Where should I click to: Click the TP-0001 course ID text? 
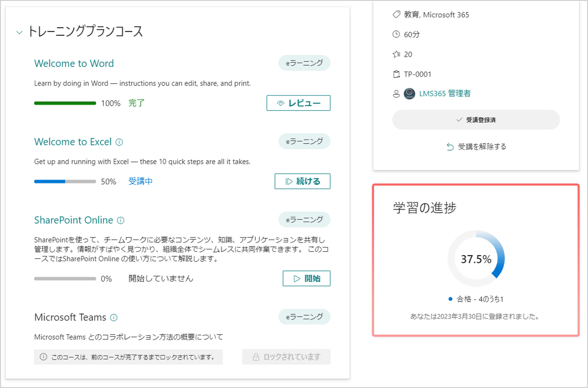coord(417,74)
